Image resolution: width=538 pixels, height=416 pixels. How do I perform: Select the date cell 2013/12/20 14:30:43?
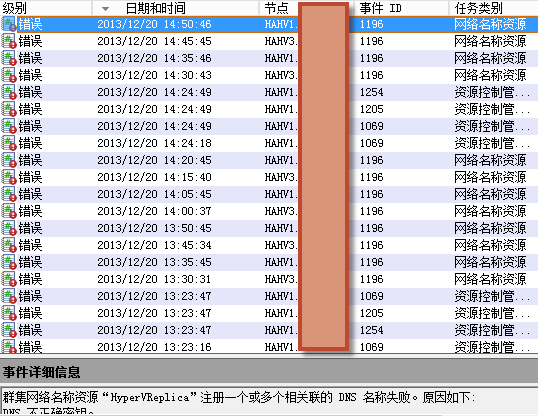(154, 75)
